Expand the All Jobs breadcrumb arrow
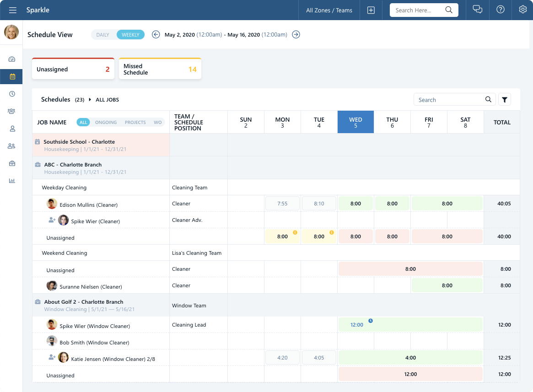 point(90,100)
